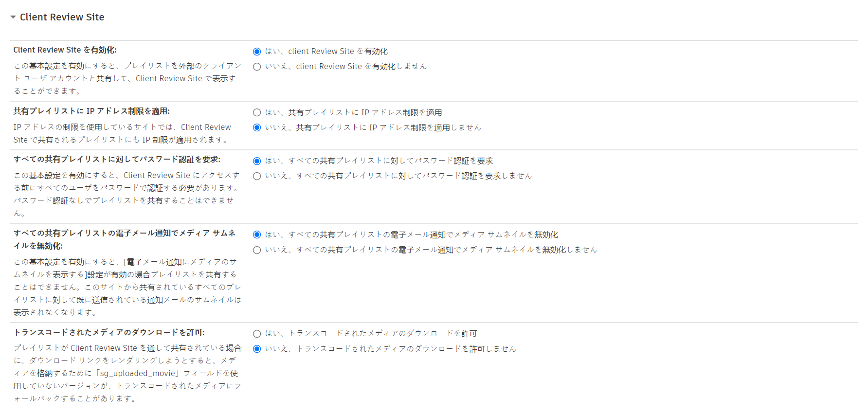Collapse the Client Review Site section
This screenshot has width=868, height=415.
click(13, 17)
